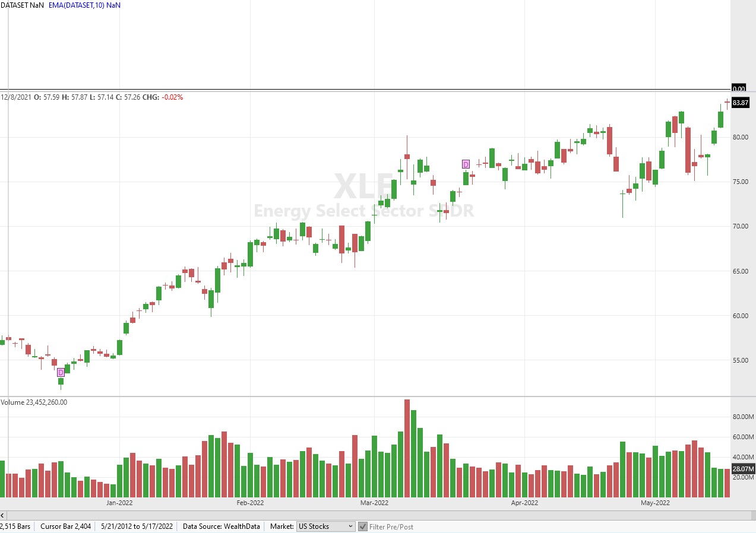The image size is (756, 533).
Task: Click the 28.07M volume value tag
Action: [x=742, y=469]
